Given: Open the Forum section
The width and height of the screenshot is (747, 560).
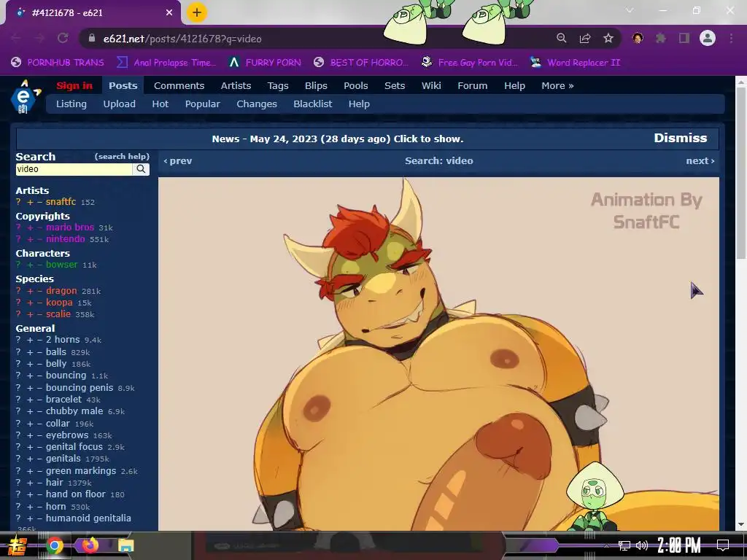Looking at the screenshot, I should (473, 86).
